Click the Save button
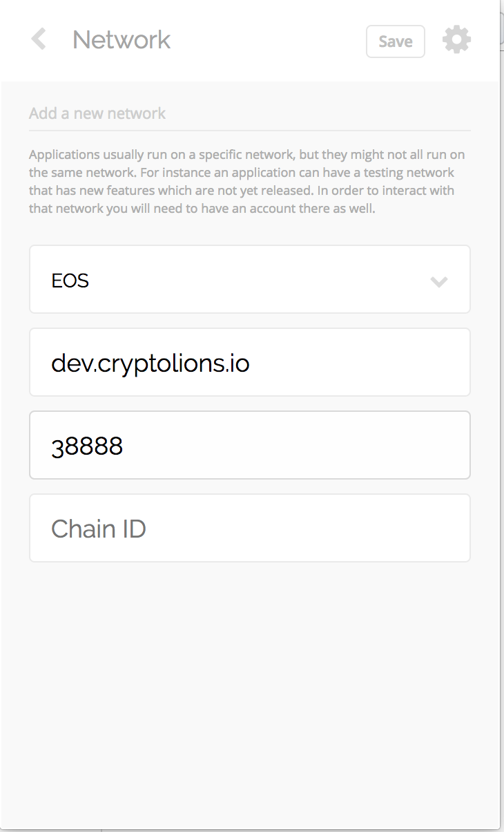The height and width of the screenshot is (832, 504). tap(395, 41)
